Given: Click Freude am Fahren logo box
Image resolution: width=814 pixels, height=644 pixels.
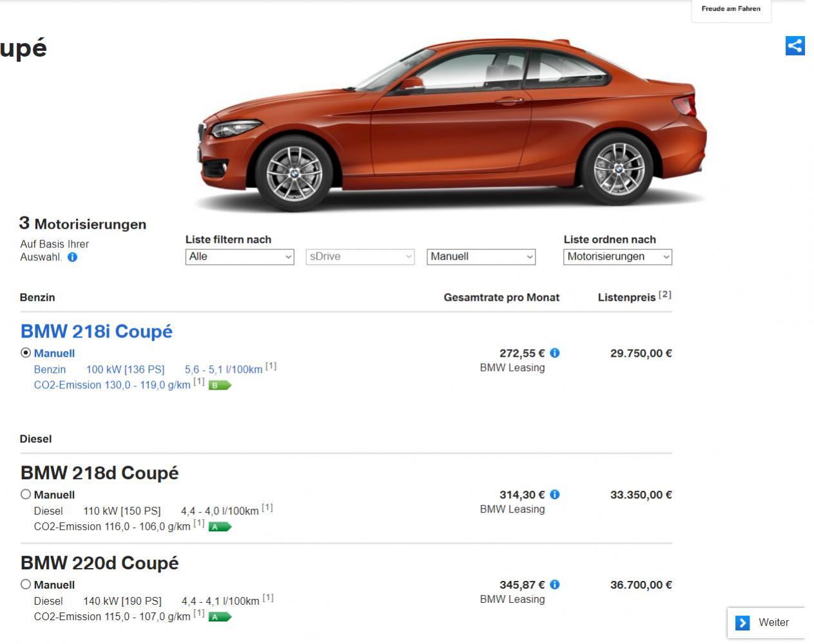Looking at the screenshot, I should 731,10.
